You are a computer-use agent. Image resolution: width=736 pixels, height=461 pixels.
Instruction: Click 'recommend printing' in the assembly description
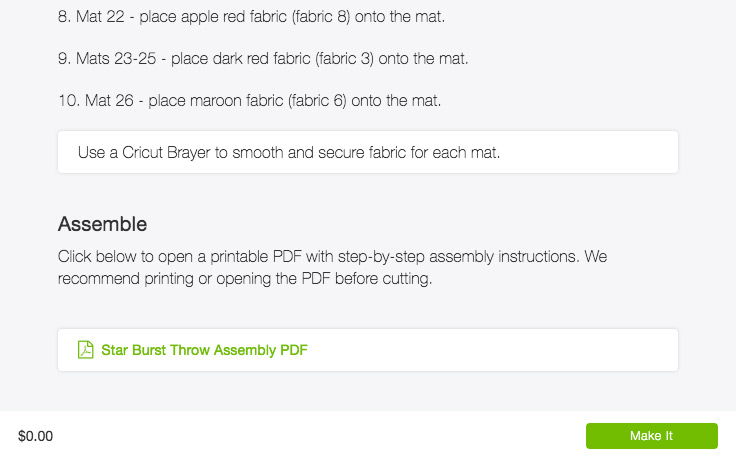(125, 278)
